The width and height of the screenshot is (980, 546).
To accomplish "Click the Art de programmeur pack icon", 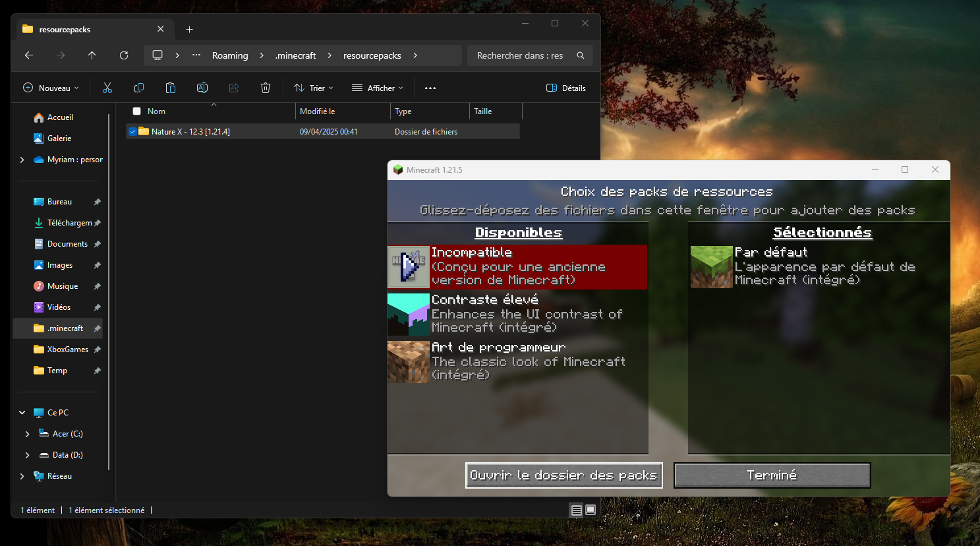I will tap(409, 362).
